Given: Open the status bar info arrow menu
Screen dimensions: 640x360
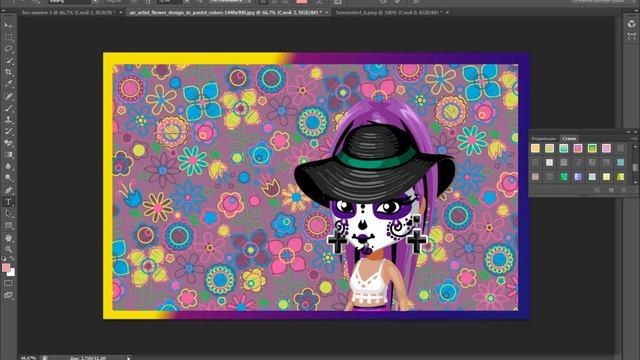Looking at the screenshot, I should pos(129,358).
